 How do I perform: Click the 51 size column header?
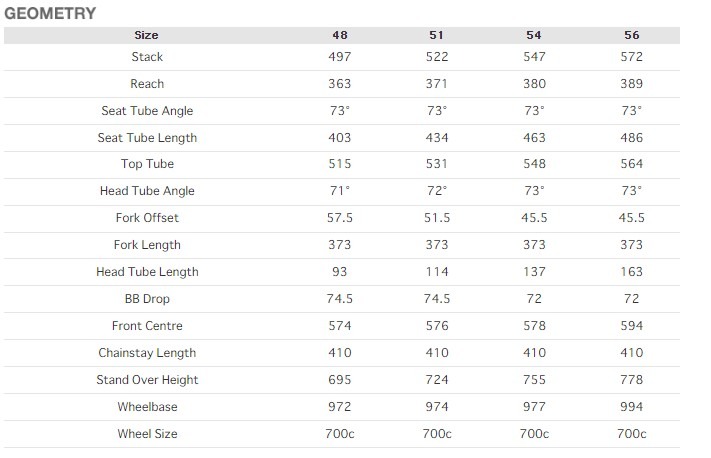(x=437, y=35)
